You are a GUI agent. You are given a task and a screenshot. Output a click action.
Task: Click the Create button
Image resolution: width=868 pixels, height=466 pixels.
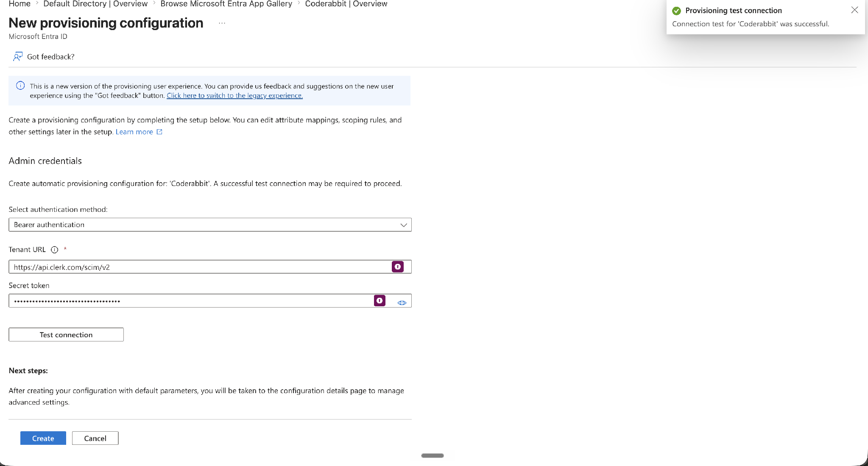tap(43, 438)
